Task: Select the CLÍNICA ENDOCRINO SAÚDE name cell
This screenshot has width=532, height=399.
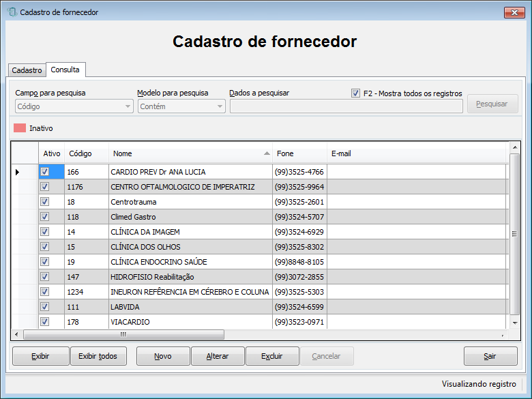Action: 190,262
